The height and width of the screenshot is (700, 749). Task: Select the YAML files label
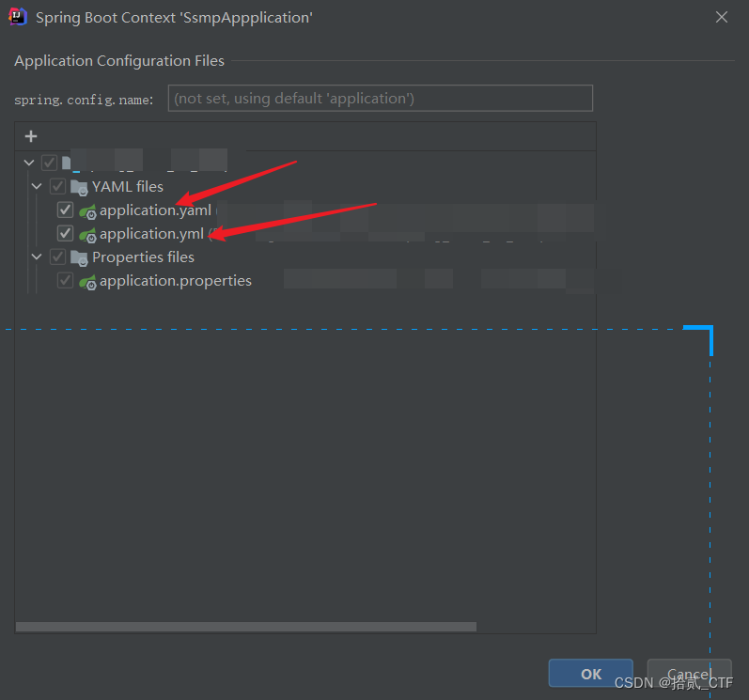tap(128, 187)
